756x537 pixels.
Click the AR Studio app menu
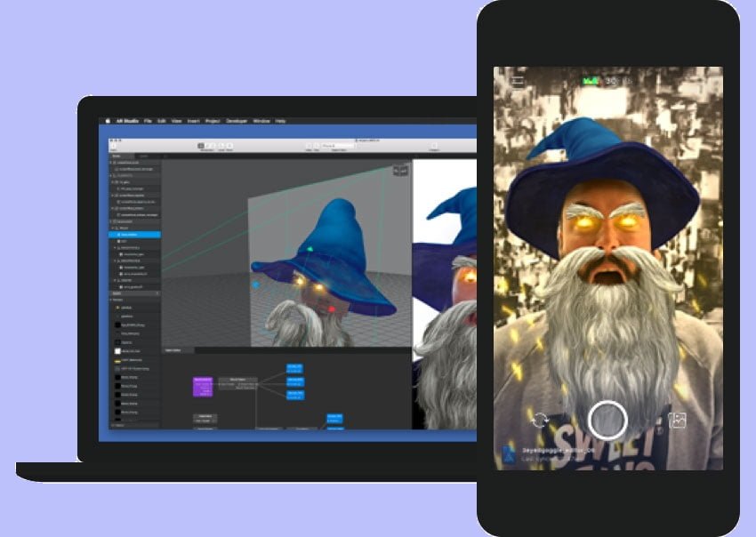tap(126, 120)
